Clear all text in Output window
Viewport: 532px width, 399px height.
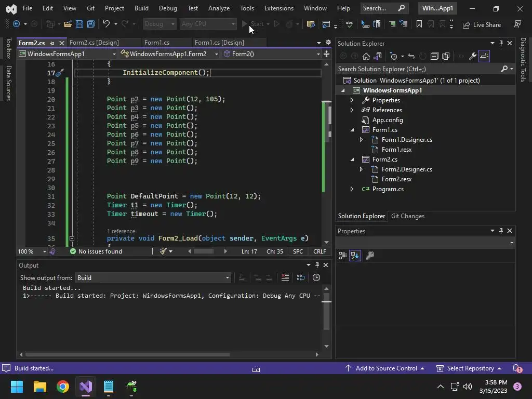tap(285, 277)
